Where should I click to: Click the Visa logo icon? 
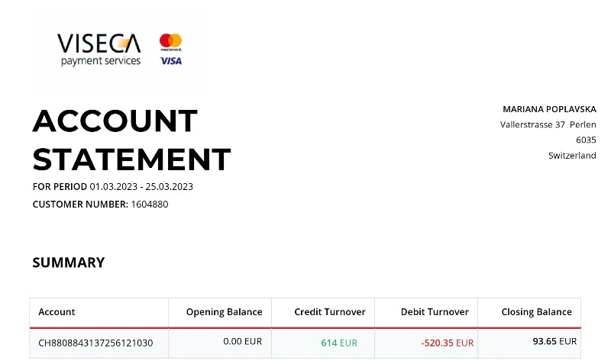click(171, 61)
